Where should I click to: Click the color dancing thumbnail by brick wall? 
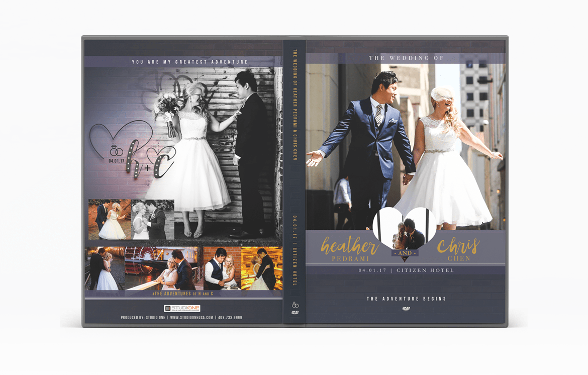(110, 219)
